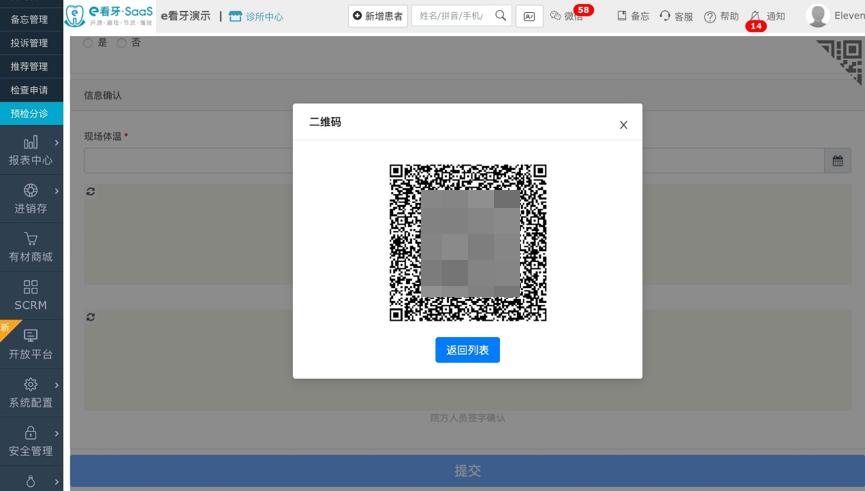This screenshot has height=491, width=865.
Task: Click the 新增患者 button
Action: click(x=378, y=16)
